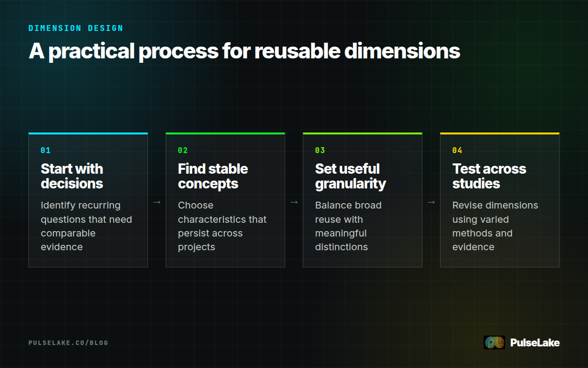Click the 'Set useful granularity' card heading
The image size is (588, 368).
[x=350, y=176]
